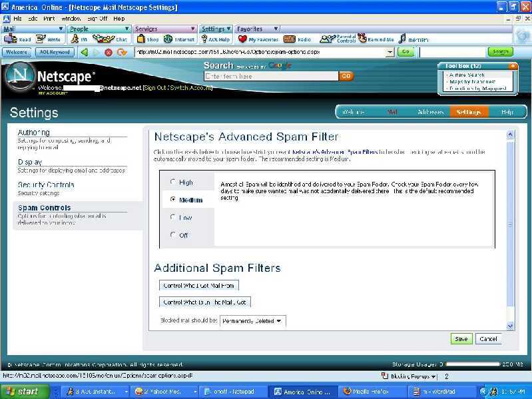Switch to the Addresses tab

(430, 112)
